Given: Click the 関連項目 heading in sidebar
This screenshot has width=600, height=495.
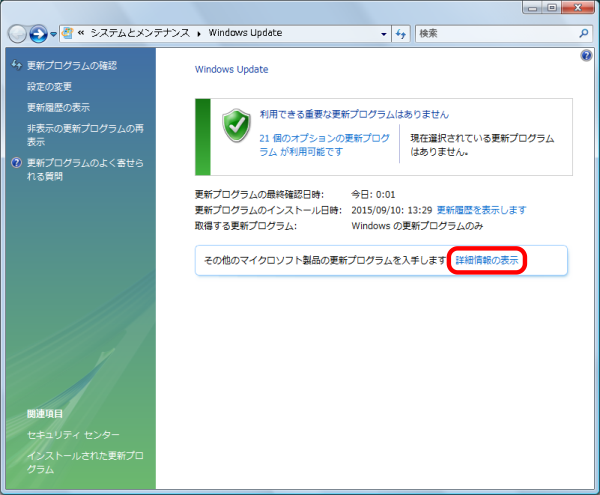Looking at the screenshot, I should pyautogui.click(x=45, y=414).
